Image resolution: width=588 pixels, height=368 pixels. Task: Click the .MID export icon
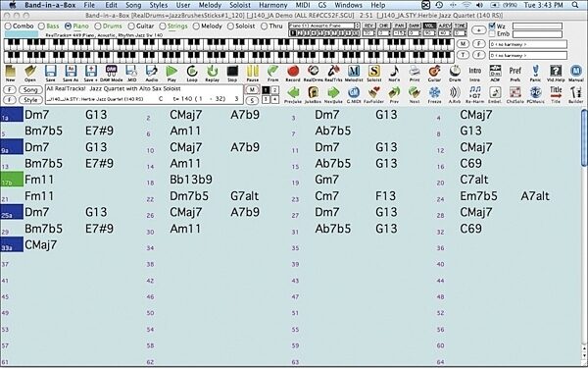point(131,73)
